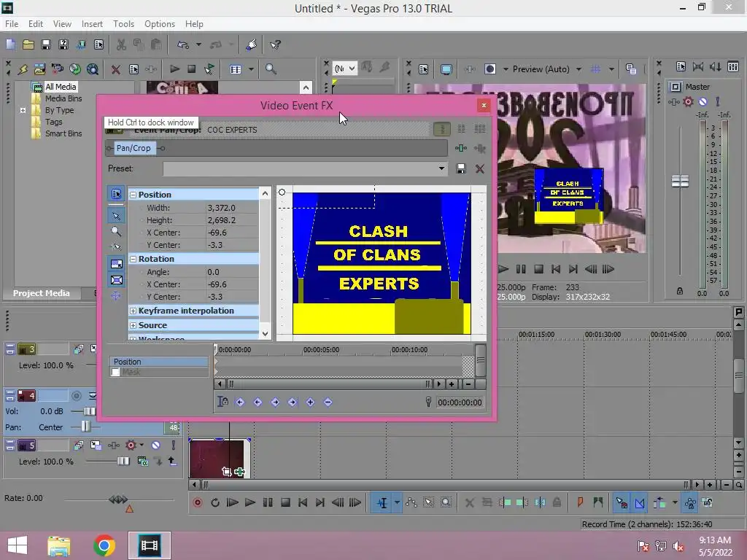
Task: Open the Edit menu
Action: 36,24
